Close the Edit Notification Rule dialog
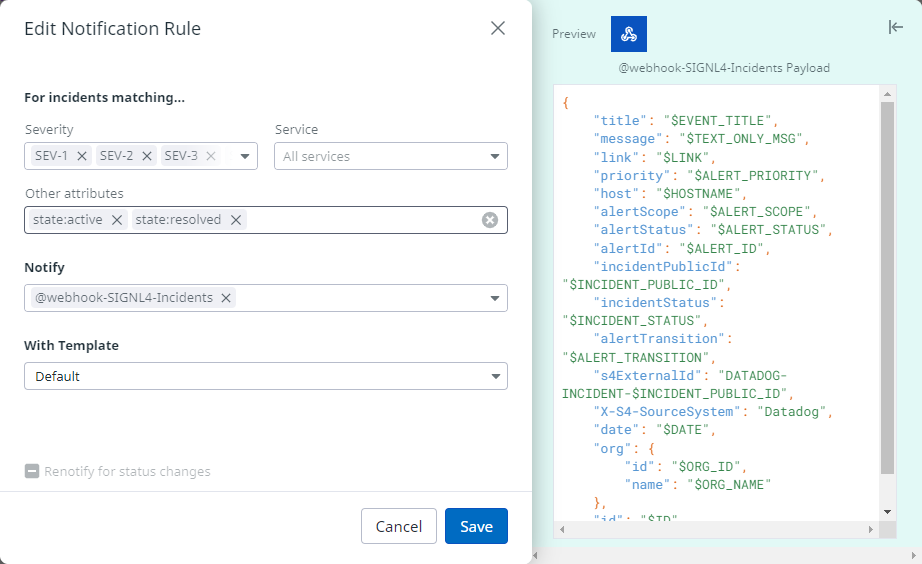The height and width of the screenshot is (564, 922). pos(497,28)
